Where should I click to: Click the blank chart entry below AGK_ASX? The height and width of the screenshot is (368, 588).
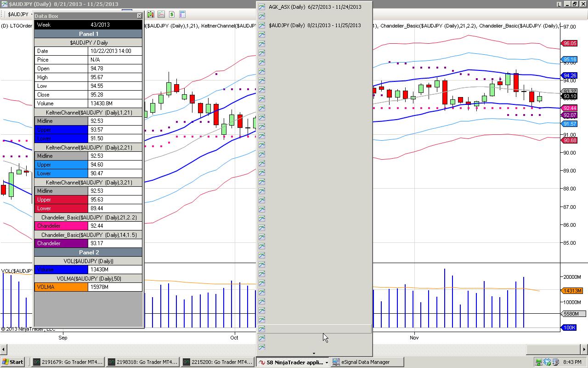[314, 16]
